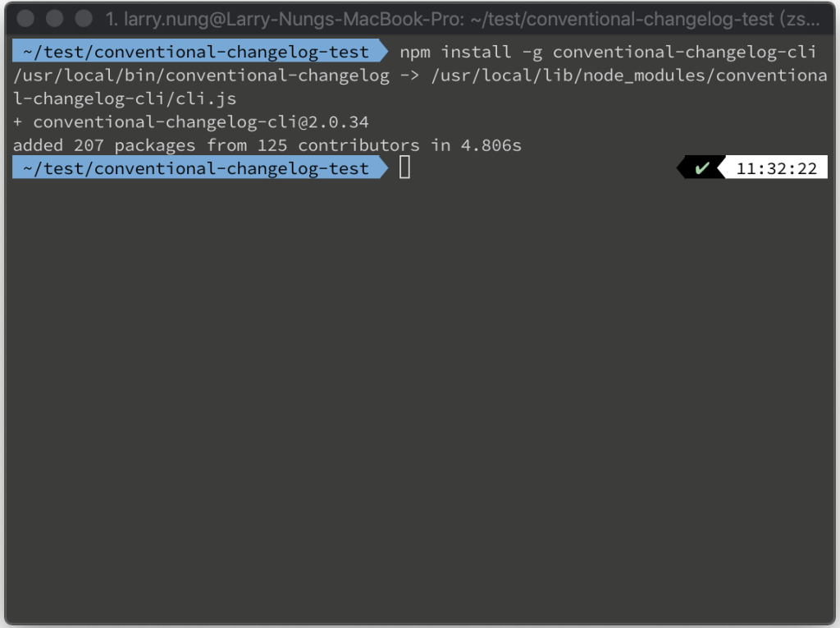Click the l-changelog-cli/cli.js text
The width and height of the screenshot is (840, 628).
click(125, 99)
